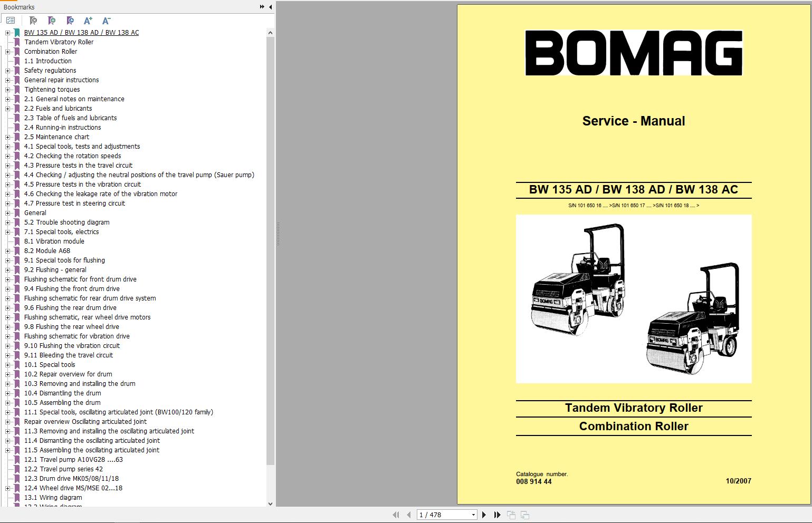Open 11.1 Special tools, oscillating articulated joint

(x=119, y=412)
